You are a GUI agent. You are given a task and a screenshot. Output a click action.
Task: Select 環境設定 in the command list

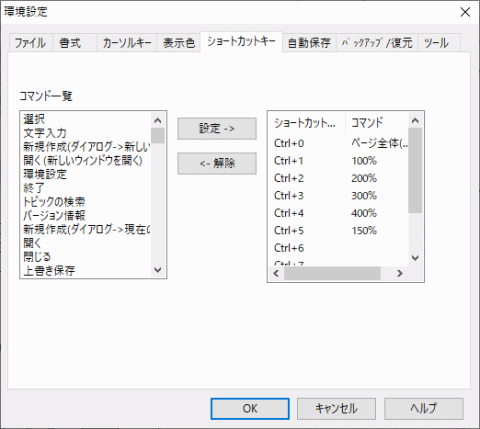pyautogui.click(x=86, y=174)
